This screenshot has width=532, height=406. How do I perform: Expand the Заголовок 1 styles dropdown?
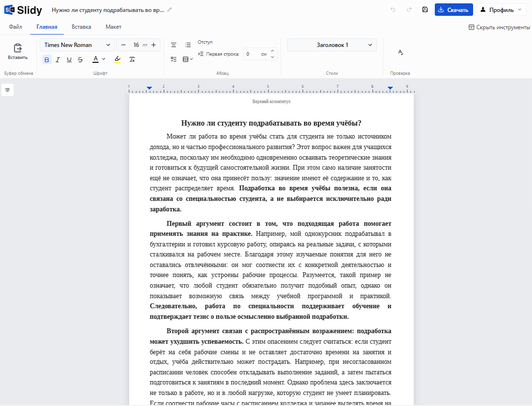click(x=332, y=45)
